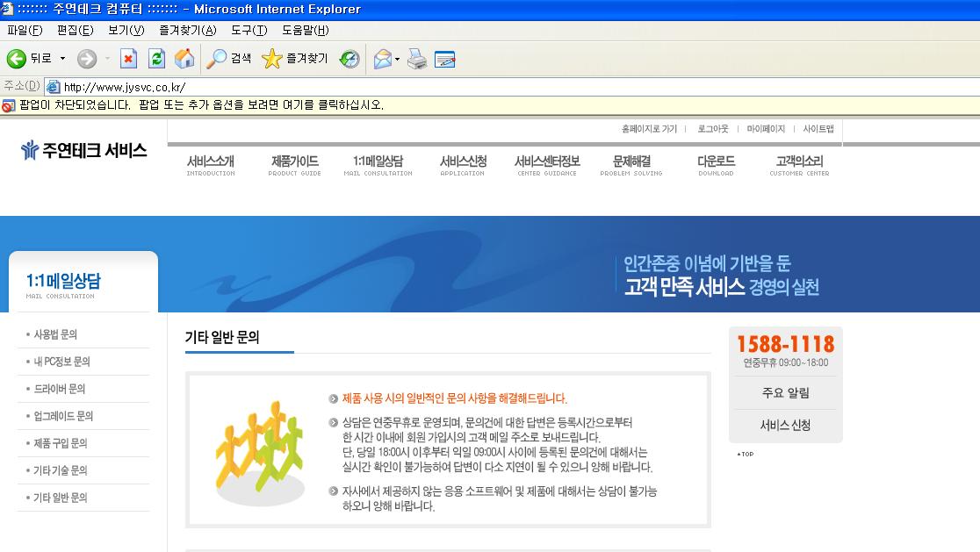Select 내 PC정보 문의 in sidebar
Screen dimensions: 980x552
tap(61, 362)
